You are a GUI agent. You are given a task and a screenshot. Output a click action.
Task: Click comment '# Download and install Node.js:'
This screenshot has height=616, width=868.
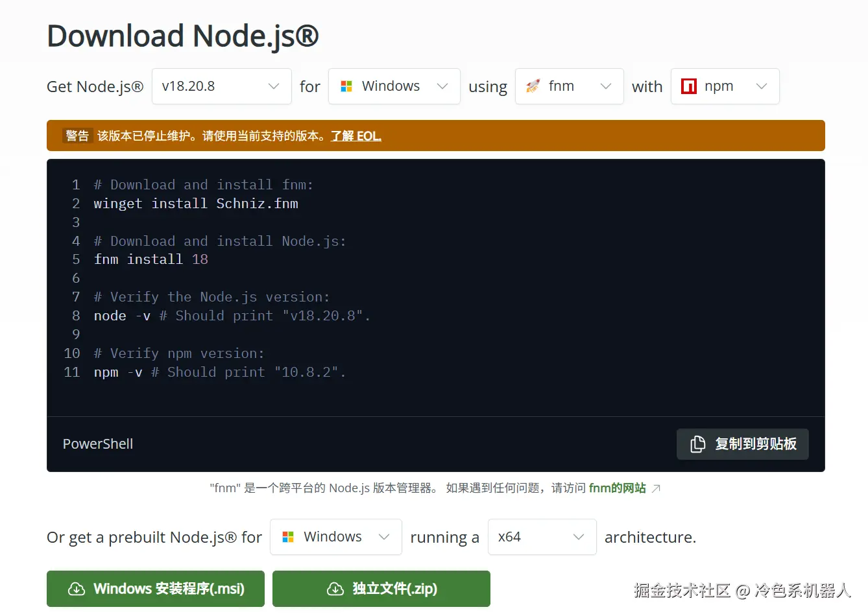coord(220,241)
